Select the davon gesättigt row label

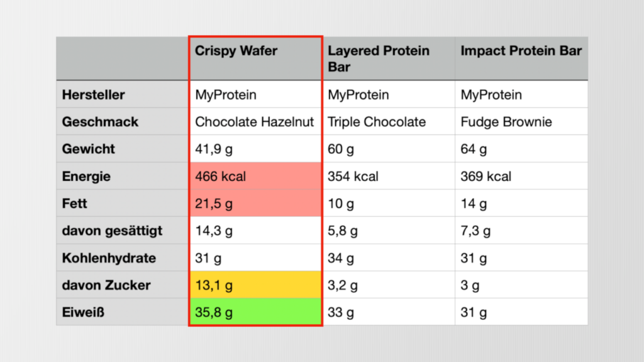pyautogui.click(x=123, y=231)
